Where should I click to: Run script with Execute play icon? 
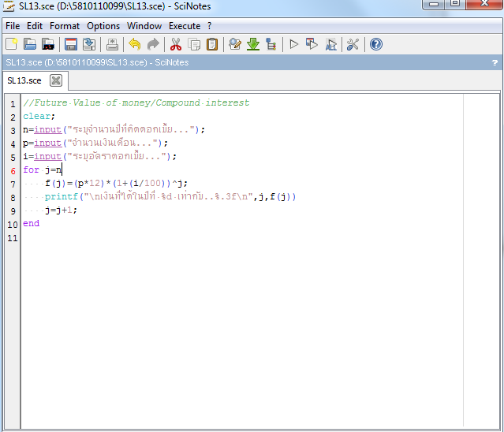click(x=293, y=44)
